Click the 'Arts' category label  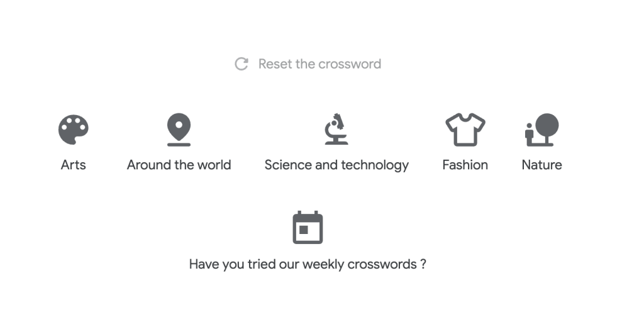tap(74, 165)
